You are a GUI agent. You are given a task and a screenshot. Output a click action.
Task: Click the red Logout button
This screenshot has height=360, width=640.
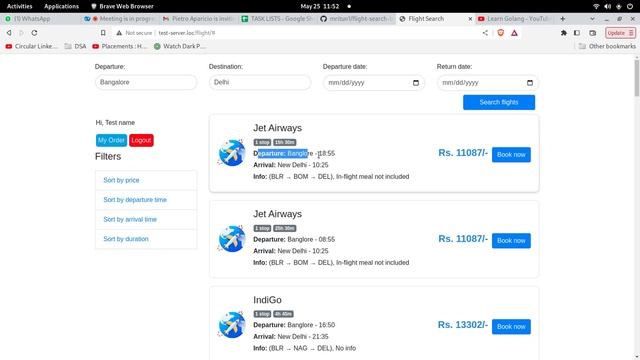[x=141, y=140]
